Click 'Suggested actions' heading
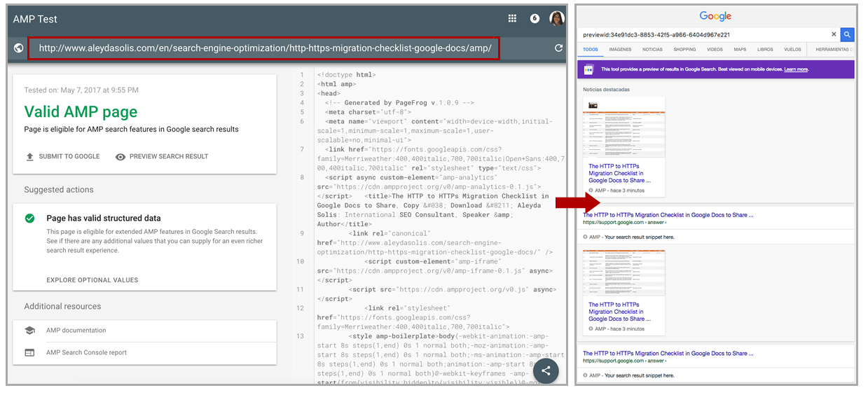This screenshot has height=395, width=868. coord(59,190)
